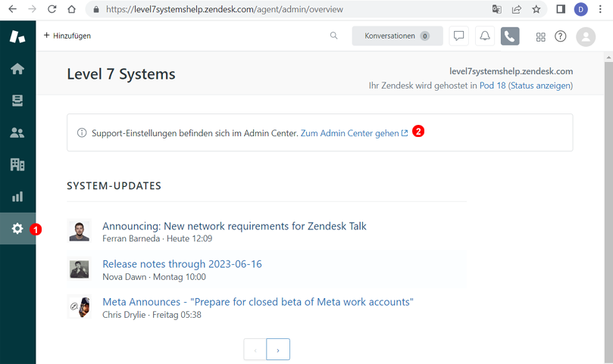Open Chrome profile D avatar
The width and height of the screenshot is (613, 364).
pyautogui.click(x=581, y=9)
